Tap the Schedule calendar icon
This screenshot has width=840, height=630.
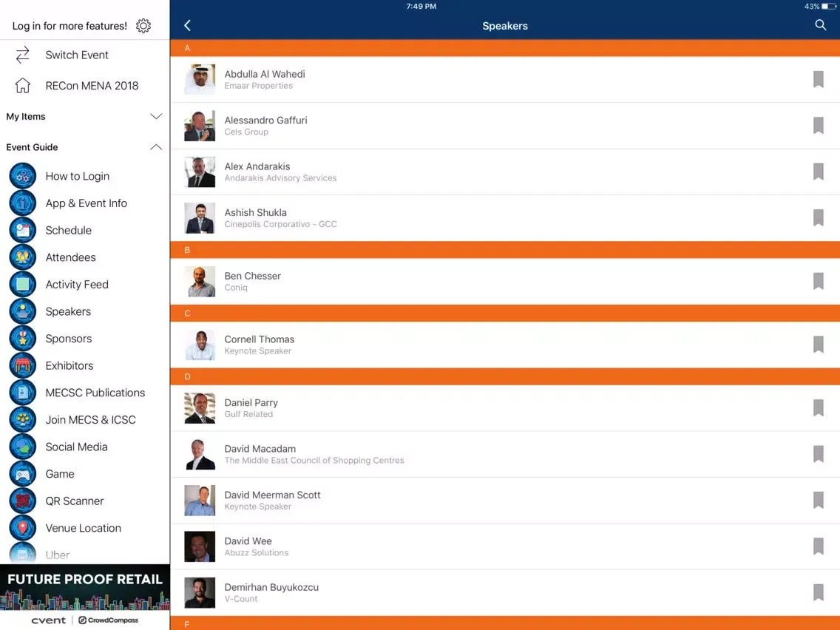[x=22, y=230]
